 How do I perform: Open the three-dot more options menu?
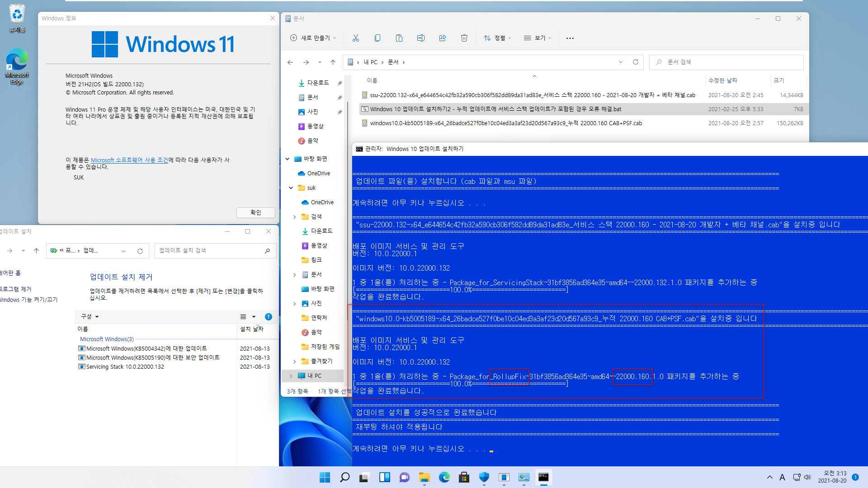(570, 38)
